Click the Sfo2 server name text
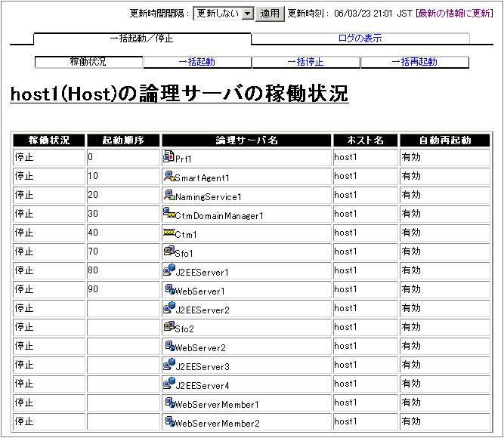Image resolution: width=504 pixels, height=438 pixels. [x=184, y=329]
